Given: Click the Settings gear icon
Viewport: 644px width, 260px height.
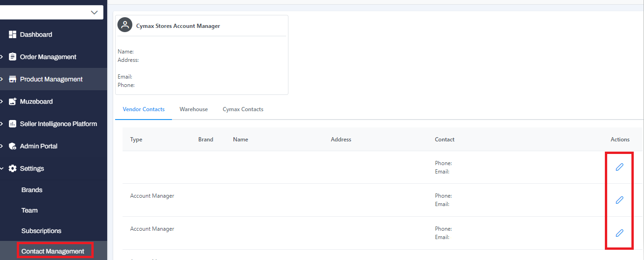Looking at the screenshot, I should pyautogui.click(x=13, y=168).
